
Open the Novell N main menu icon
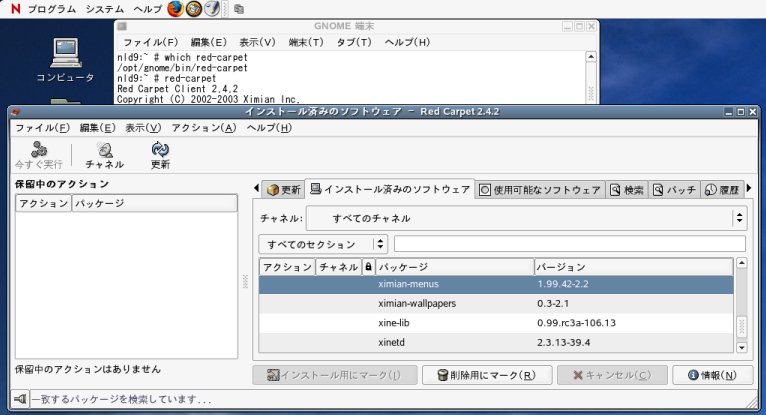point(16,9)
